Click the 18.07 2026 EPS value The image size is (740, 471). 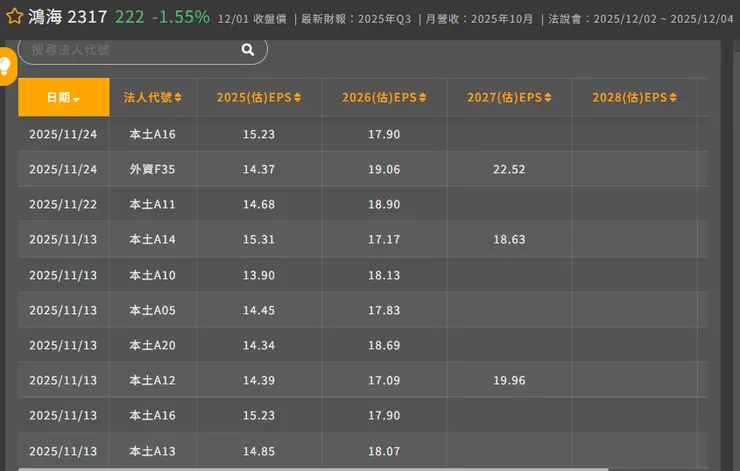[x=384, y=451]
